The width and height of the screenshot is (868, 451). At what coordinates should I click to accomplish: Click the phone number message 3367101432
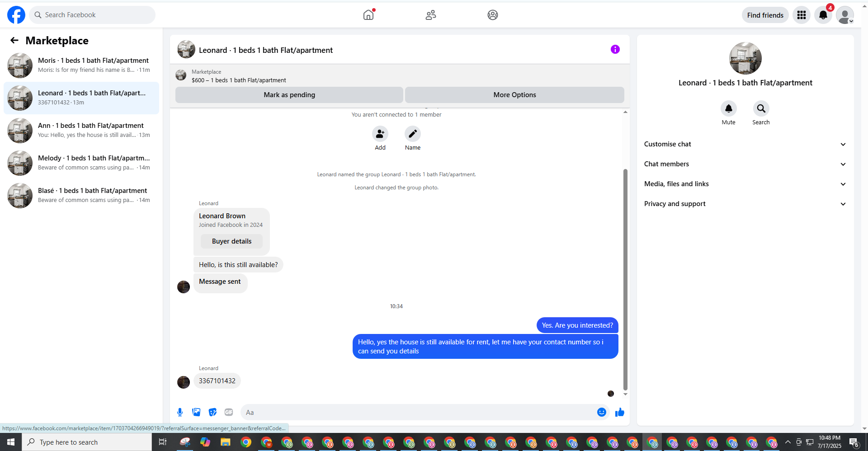(x=217, y=381)
